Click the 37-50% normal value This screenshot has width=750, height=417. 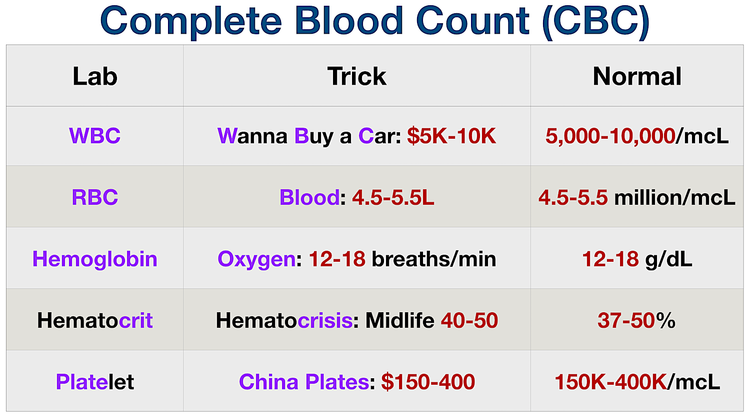pos(637,320)
